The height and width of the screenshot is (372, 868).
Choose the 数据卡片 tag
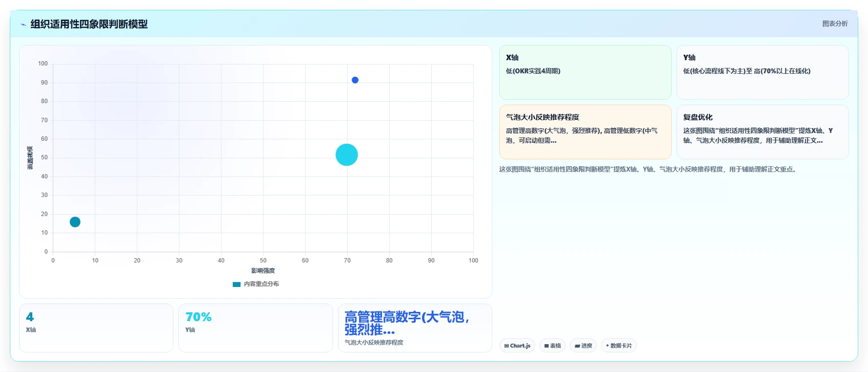tap(619, 346)
